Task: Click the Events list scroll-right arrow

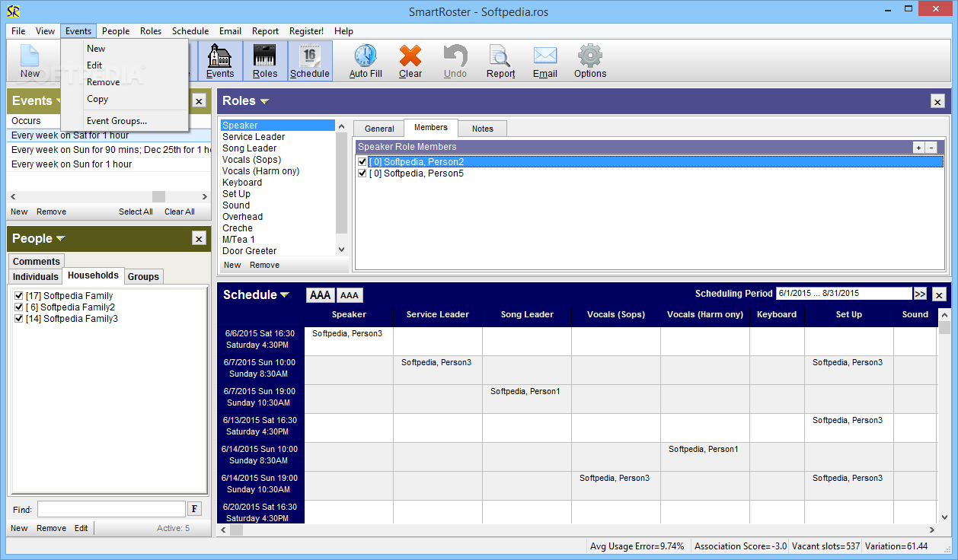Action: pos(204,197)
